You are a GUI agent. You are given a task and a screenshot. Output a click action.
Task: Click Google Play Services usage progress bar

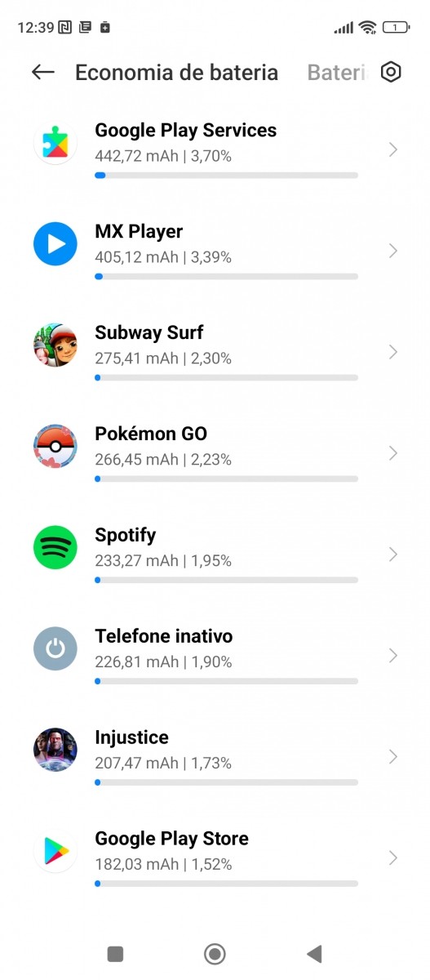(x=226, y=175)
